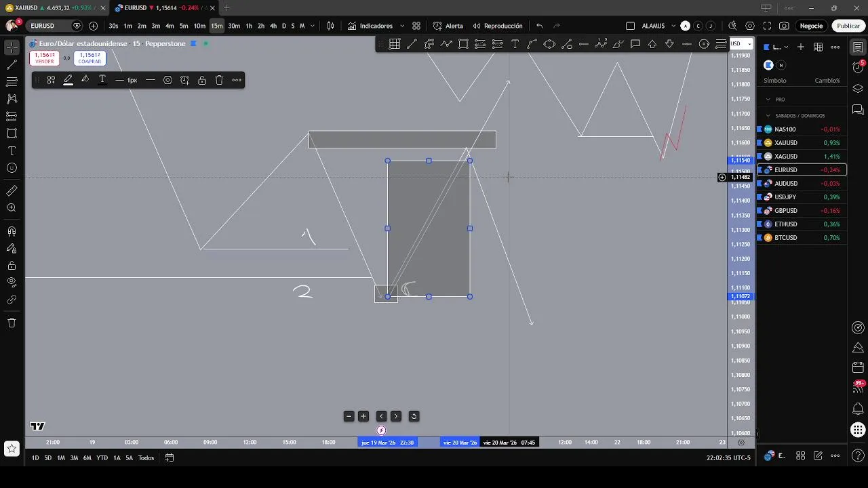Image resolution: width=868 pixels, height=488 pixels.
Task: Start Reproducción replay mode
Action: 498,26
